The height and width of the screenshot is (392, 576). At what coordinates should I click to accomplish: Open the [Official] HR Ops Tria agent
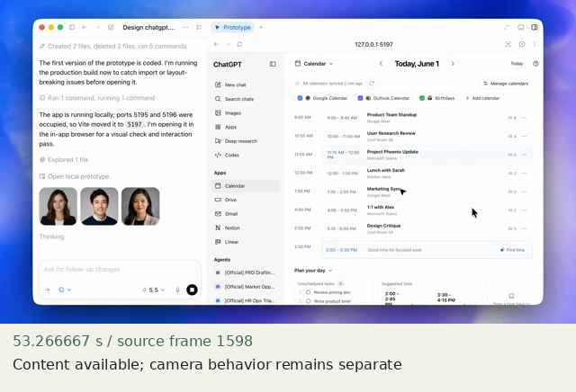[x=245, y=300]
